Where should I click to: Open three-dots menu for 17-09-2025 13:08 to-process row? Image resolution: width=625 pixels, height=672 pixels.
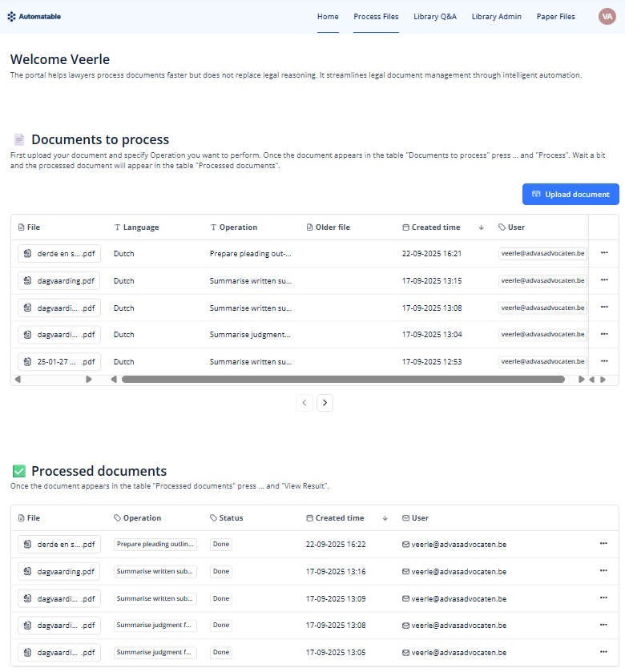click(604, 307)
